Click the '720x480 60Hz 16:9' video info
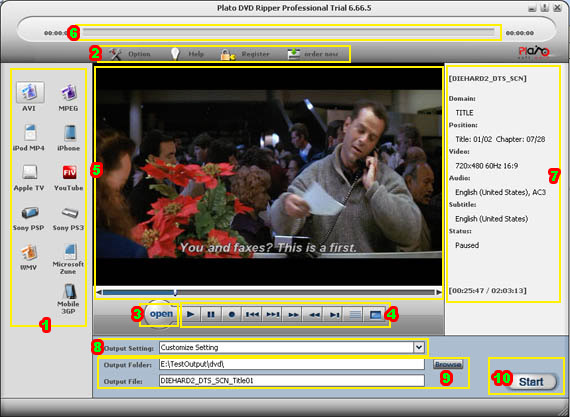 coord(487,166)
